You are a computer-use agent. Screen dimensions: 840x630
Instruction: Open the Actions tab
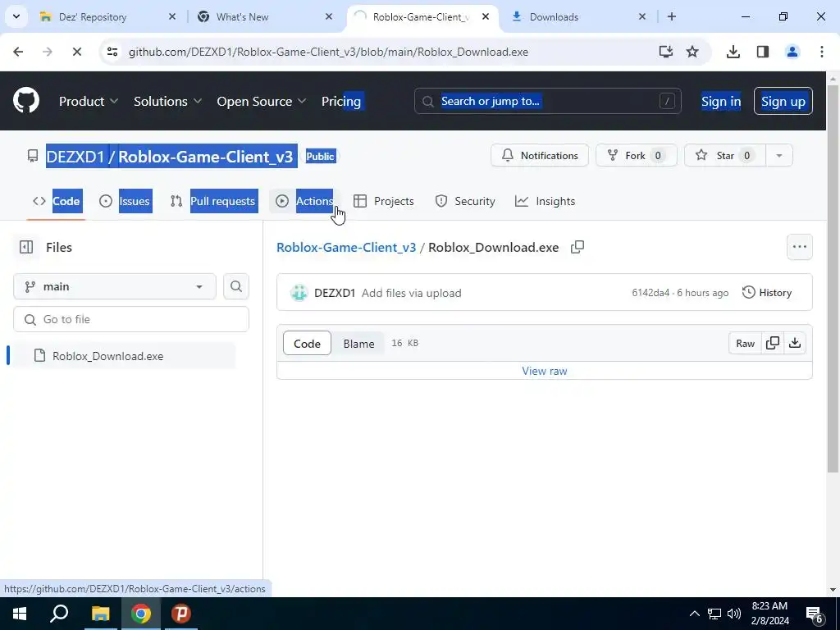point(304,201)
